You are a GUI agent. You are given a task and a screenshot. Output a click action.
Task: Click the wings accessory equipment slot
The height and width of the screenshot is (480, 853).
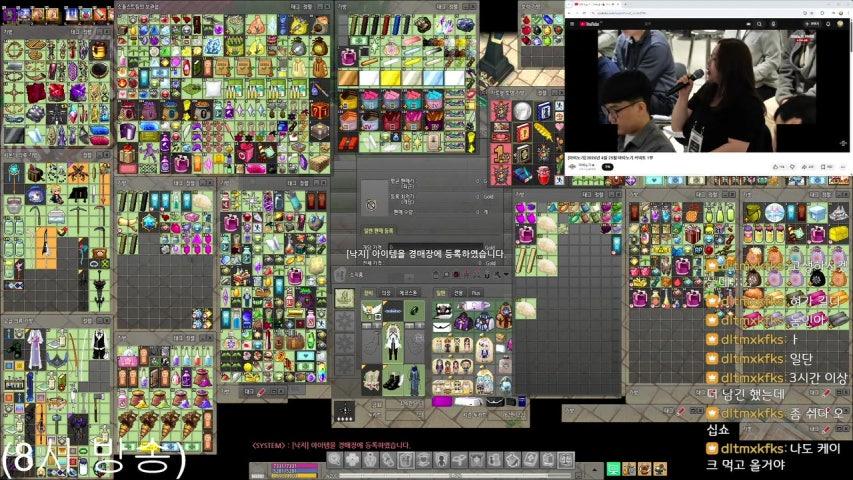(371, 310)
